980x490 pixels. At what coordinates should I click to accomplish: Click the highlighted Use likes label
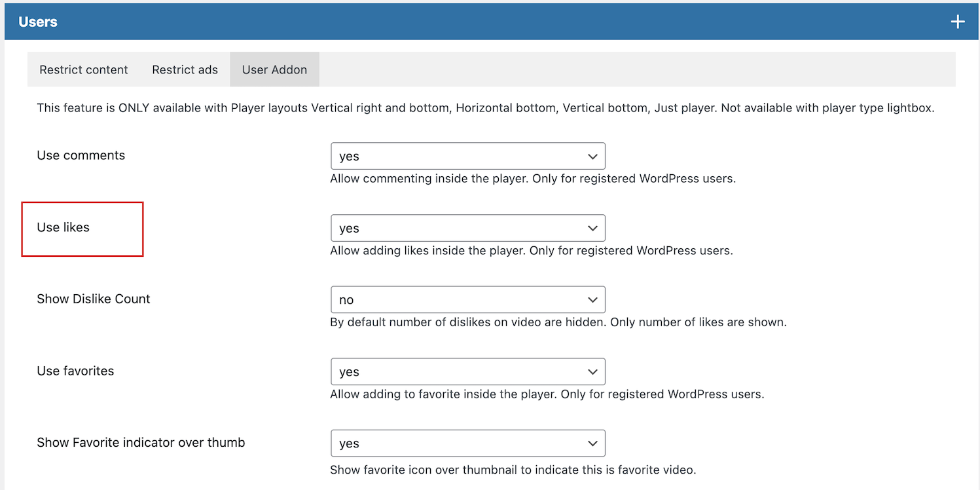coord(64,227)
